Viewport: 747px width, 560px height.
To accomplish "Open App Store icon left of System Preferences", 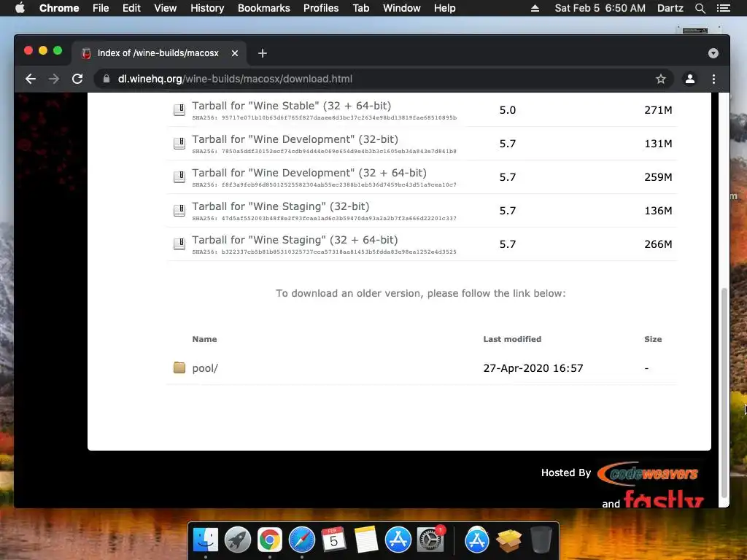I will [398, 540].
